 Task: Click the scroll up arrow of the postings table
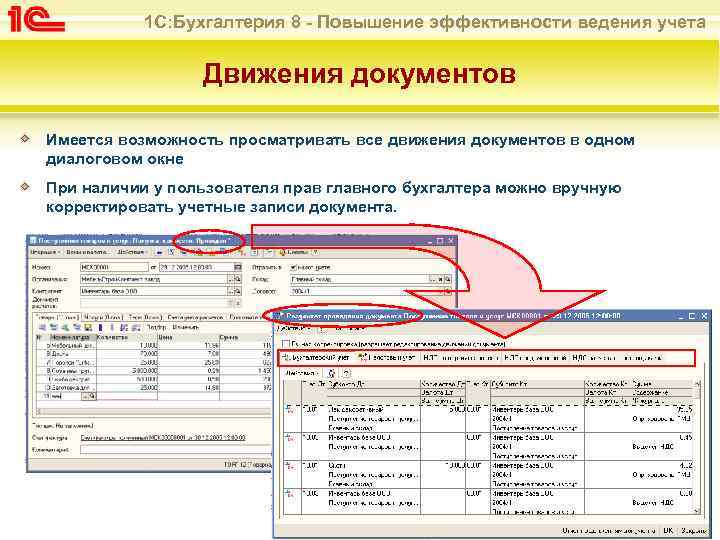point(698,384)
